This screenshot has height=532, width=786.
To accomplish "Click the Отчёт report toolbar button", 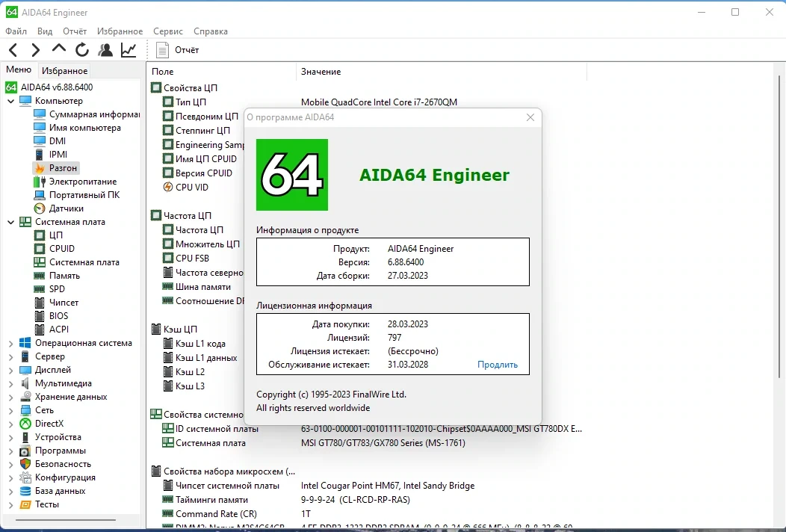I will pos(178,49).
